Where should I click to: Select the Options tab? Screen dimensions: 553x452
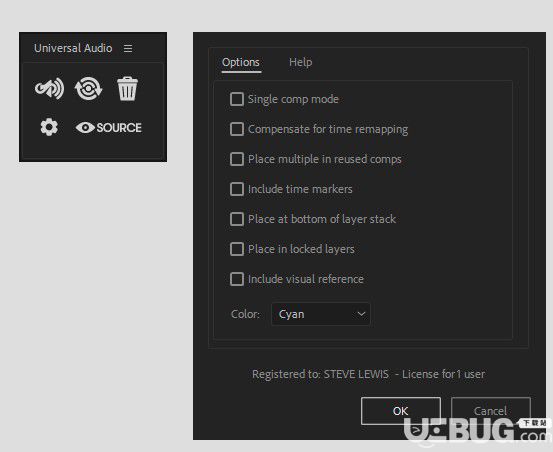coord(241,63)
